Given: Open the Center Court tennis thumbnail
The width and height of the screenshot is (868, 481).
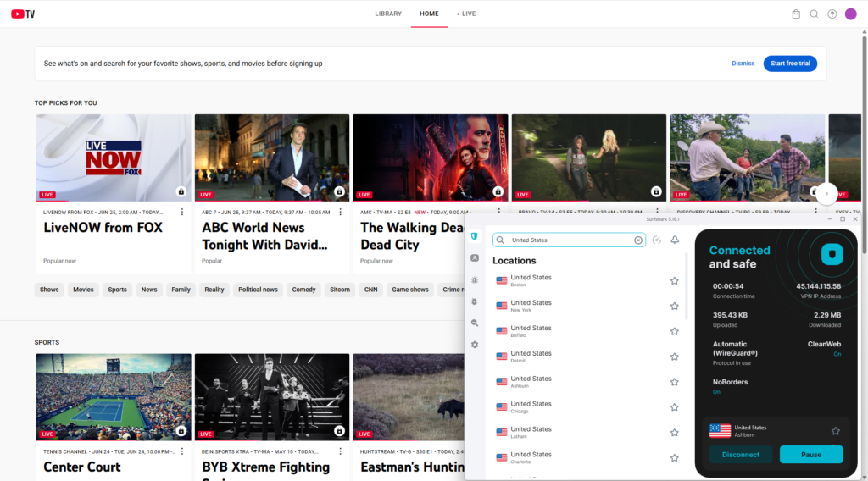Looking at the screenshot, I should click(114, 397).
